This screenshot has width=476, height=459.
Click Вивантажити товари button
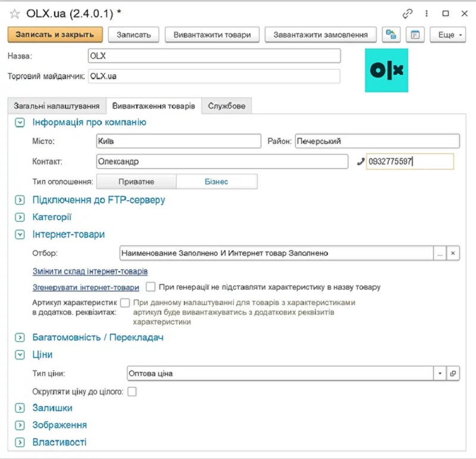pos(212,35)
